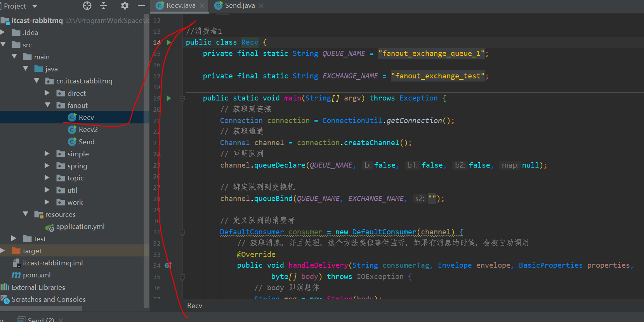Screen dimensions: 644x322
Task: Expand the .idea folder
Action: [x=3, y=33]
